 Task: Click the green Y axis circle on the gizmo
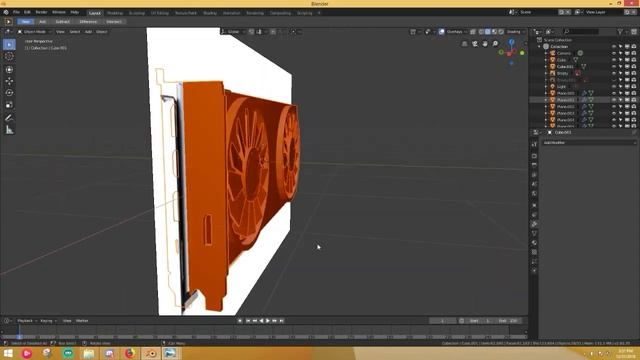point(522,53)
